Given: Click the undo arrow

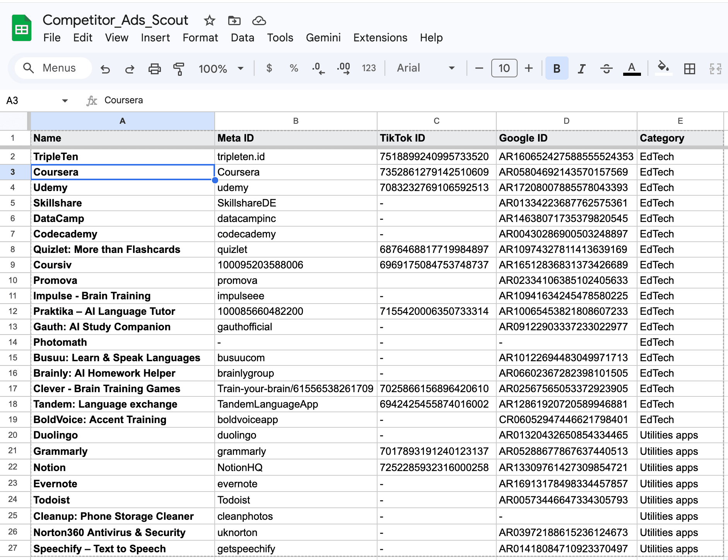Looking at the screenshot, I should (x=105, y=68).
